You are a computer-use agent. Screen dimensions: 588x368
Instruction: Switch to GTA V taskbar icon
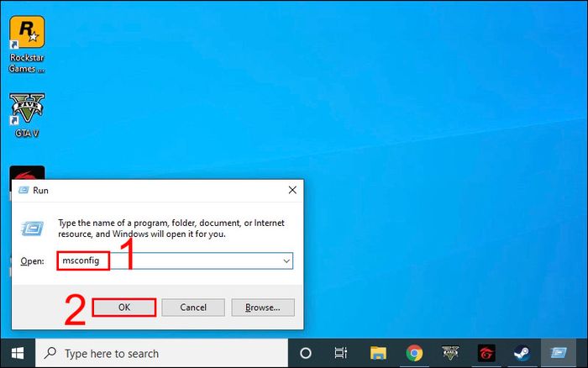tap(450, 353)
